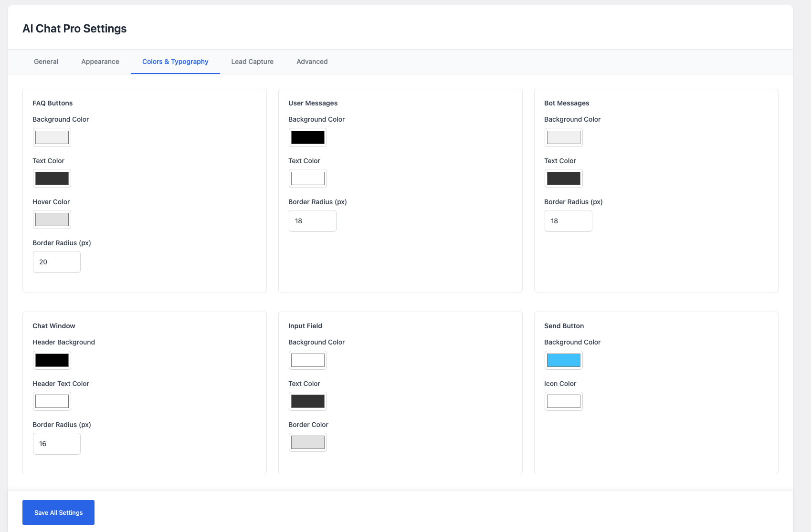Select the Lead Capture tab
Viewport: 811px width, 532px height.
pos(252,62)
